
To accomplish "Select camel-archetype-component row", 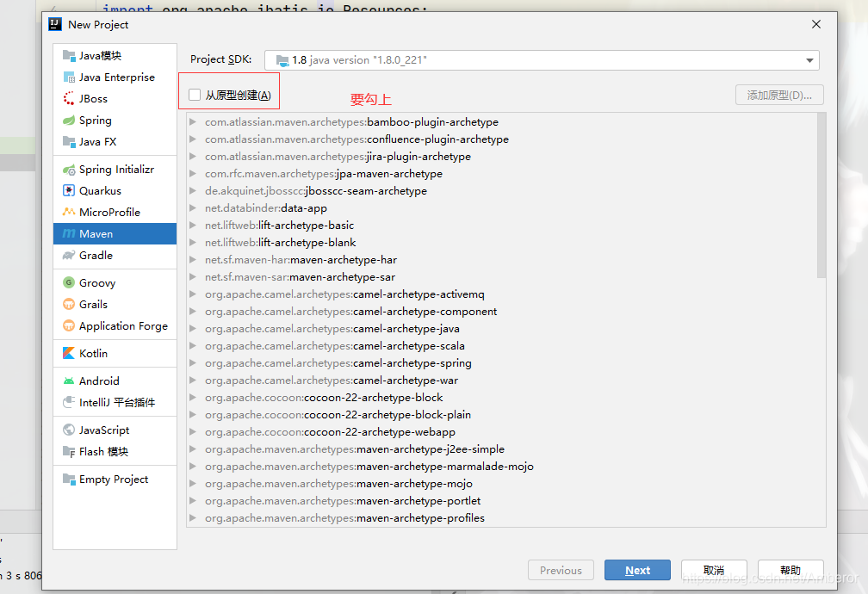I will coord(501,311).
